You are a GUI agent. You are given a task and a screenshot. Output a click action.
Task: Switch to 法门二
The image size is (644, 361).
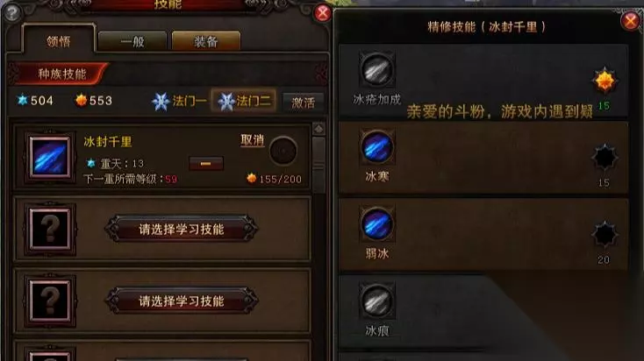[244, 101]
